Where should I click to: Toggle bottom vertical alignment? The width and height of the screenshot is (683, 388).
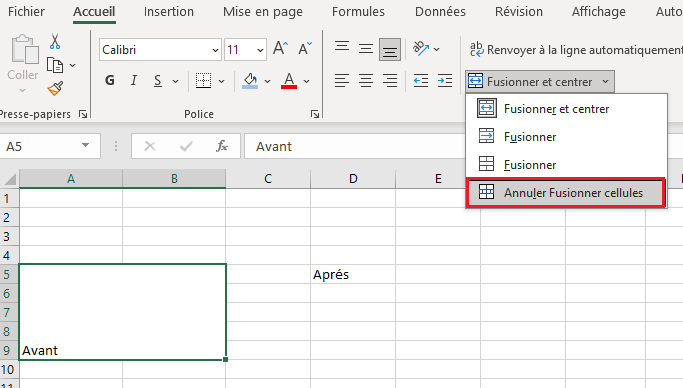[x=390, y=49]
